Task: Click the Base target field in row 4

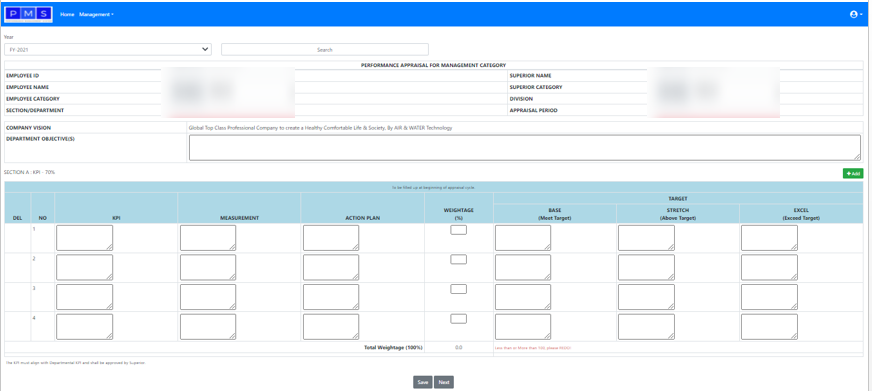Action: [x=523, y=326]
